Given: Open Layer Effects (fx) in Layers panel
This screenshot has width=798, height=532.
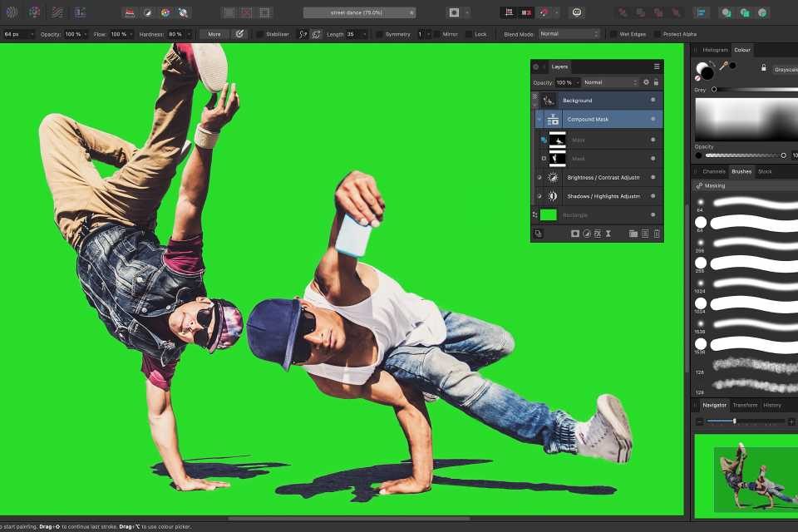Looking at the screenshot, I should tap(597, 234).
